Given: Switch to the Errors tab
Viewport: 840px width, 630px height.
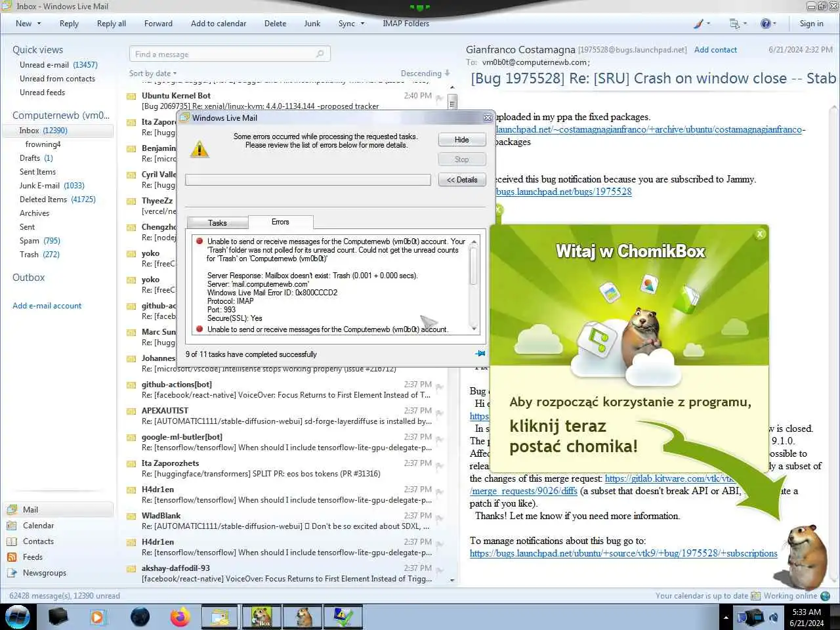Looking at the screenshot, I should pyautogui.click(x=280, y=222).
